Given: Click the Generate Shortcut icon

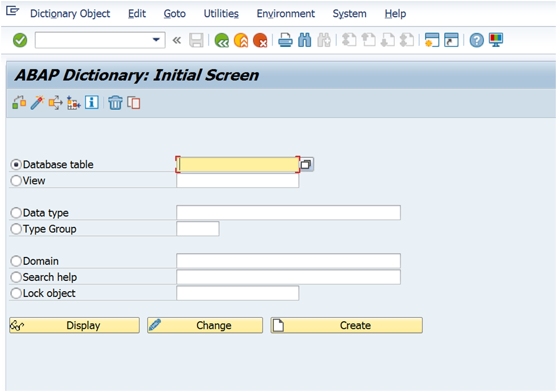Looking at the screenshot, I should (451, 40).
